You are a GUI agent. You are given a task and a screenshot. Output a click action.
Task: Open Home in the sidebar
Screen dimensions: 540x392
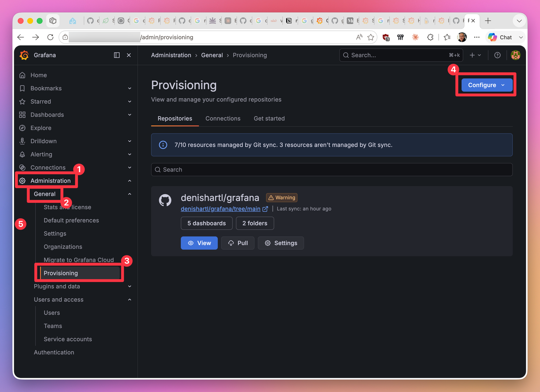[x=39, y=75]
